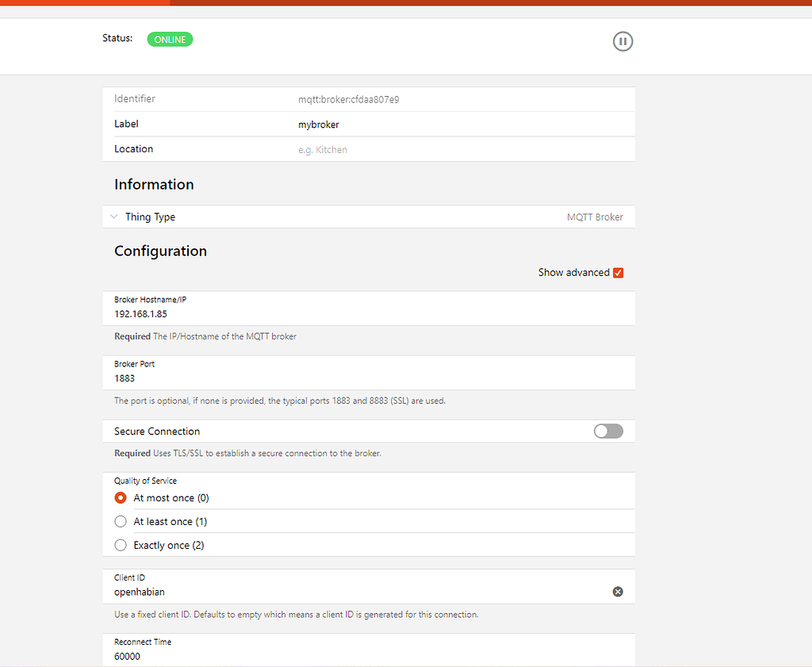This screenshot has width=812, height=667.
Task: Open the MQTT Broker thing type entry
Action: coord(595,216)
